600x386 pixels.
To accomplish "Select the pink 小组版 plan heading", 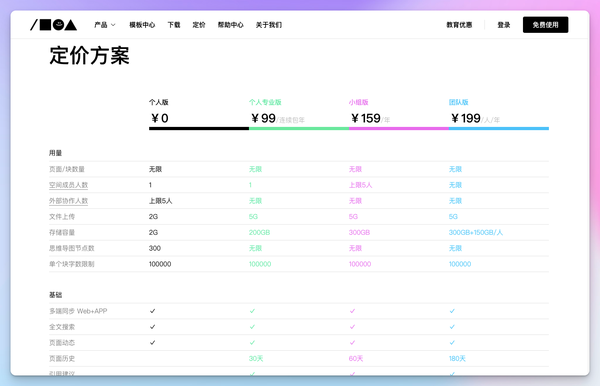I will tap(358, 102).
